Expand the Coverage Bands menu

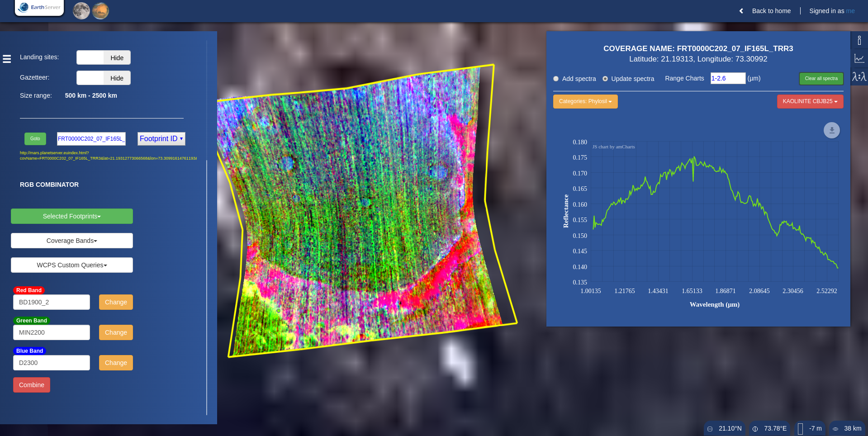pyautogui.click(x=72, y=241)
